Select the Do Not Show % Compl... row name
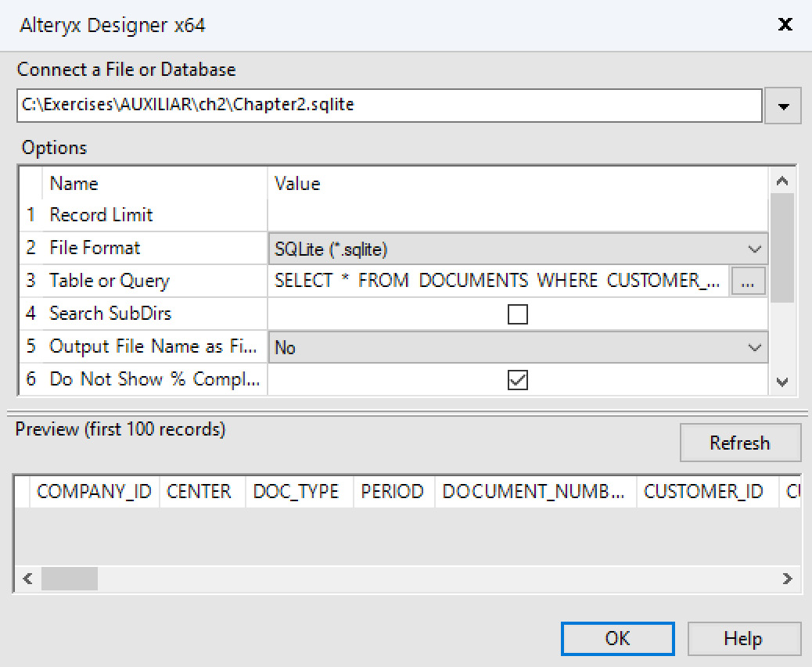 155,378
